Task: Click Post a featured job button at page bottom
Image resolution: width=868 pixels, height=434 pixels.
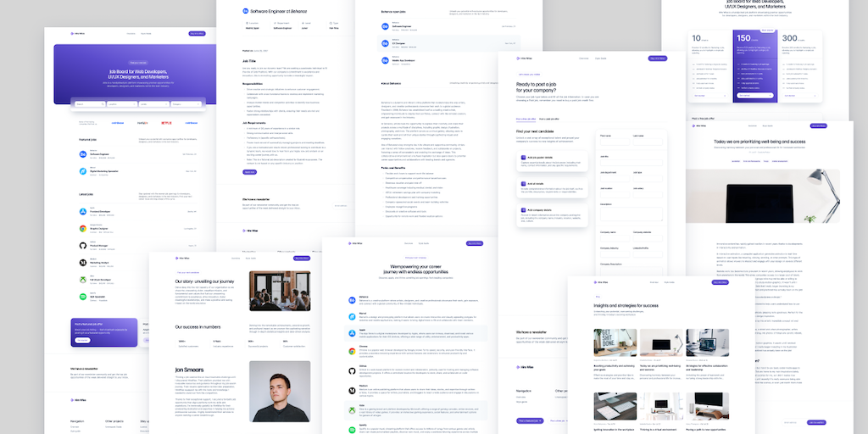Action: point(530,420)
